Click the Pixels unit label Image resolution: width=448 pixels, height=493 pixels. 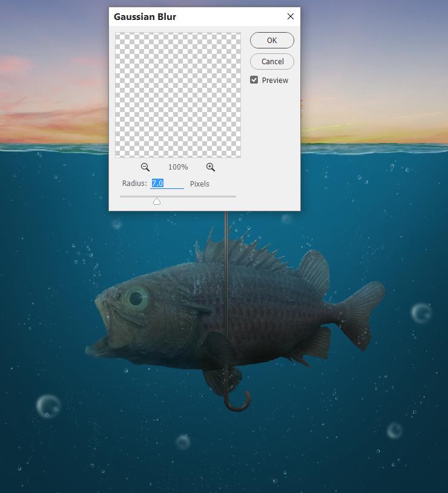pyautogui.click(x=200, y=184)
